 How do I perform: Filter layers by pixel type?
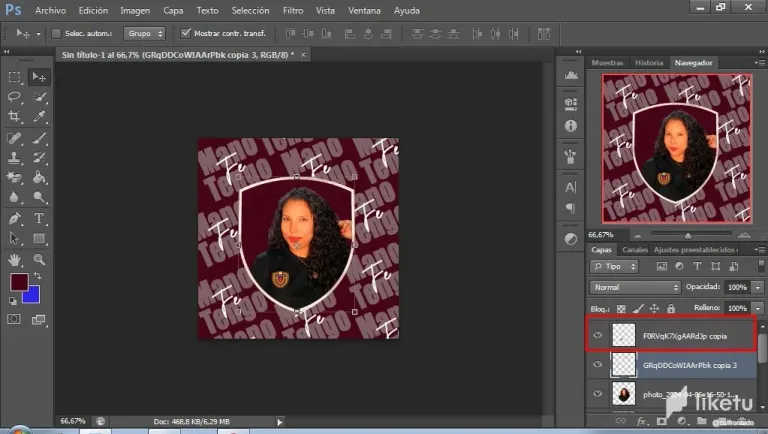662,266
